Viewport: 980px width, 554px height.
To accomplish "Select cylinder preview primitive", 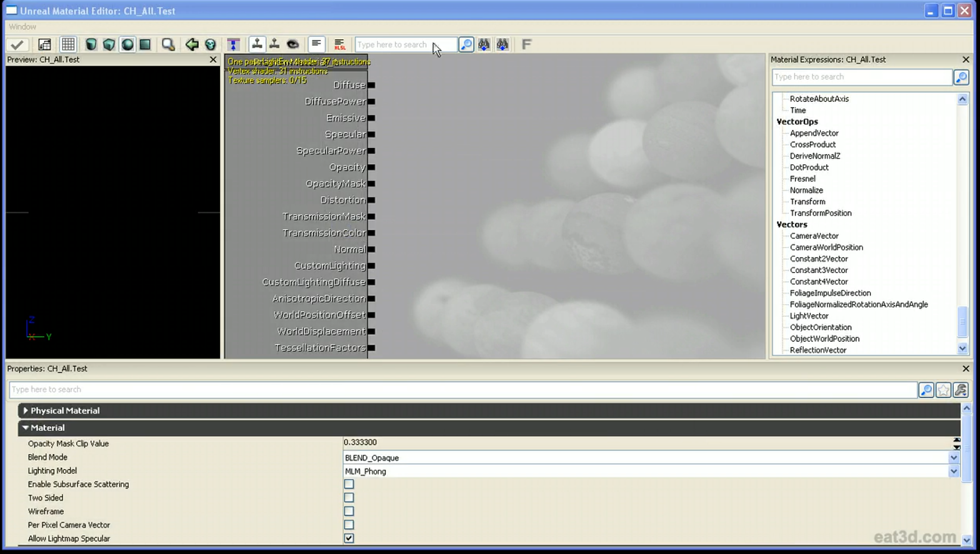I will pos(91,44).
